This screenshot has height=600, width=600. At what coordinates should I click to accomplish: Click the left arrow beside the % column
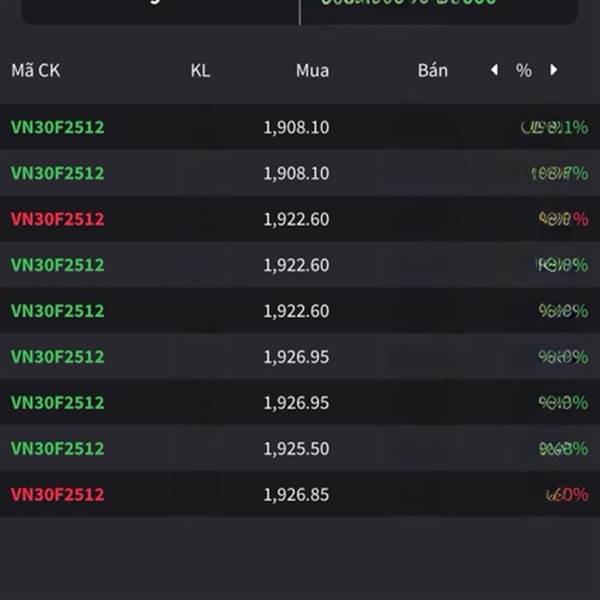click(494, 70)
